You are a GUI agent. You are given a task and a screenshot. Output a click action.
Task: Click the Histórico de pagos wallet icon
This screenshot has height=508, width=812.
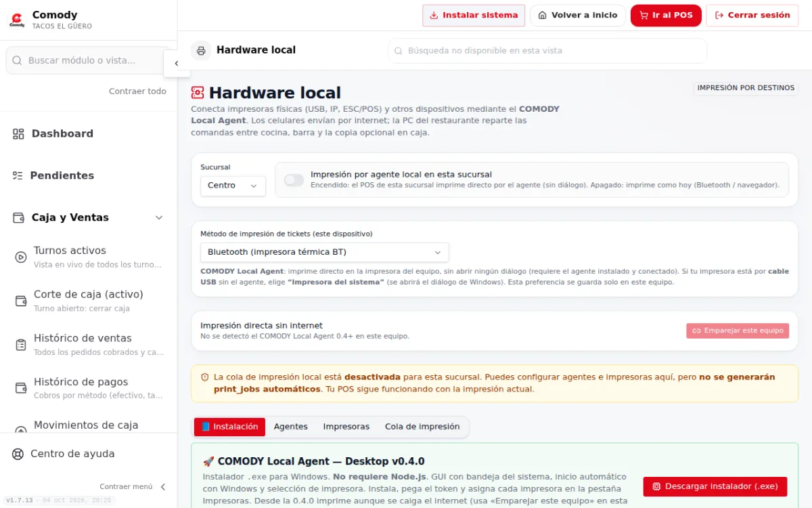click(21, 389)
